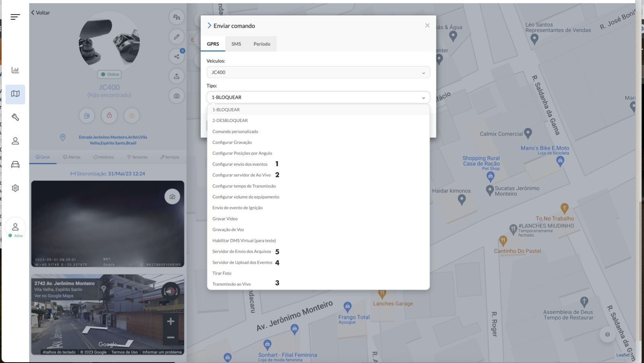644x363 pixels.
Task: Choose Configurar tempo de Transmissão
Action: point(318,186)
